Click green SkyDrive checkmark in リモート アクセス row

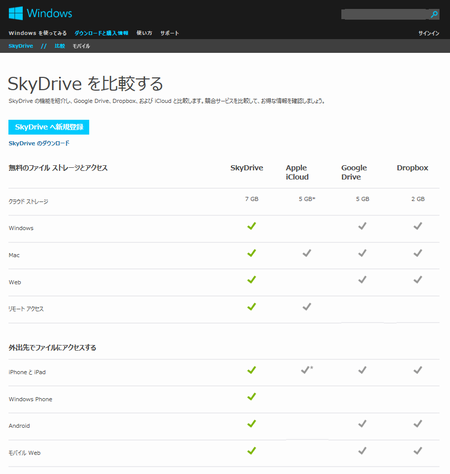(252, 307)
